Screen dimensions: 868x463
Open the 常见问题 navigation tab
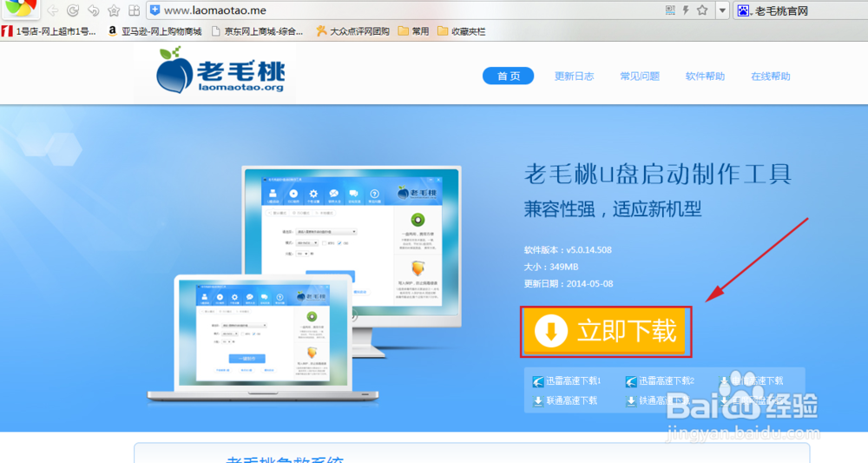point(640,76)
